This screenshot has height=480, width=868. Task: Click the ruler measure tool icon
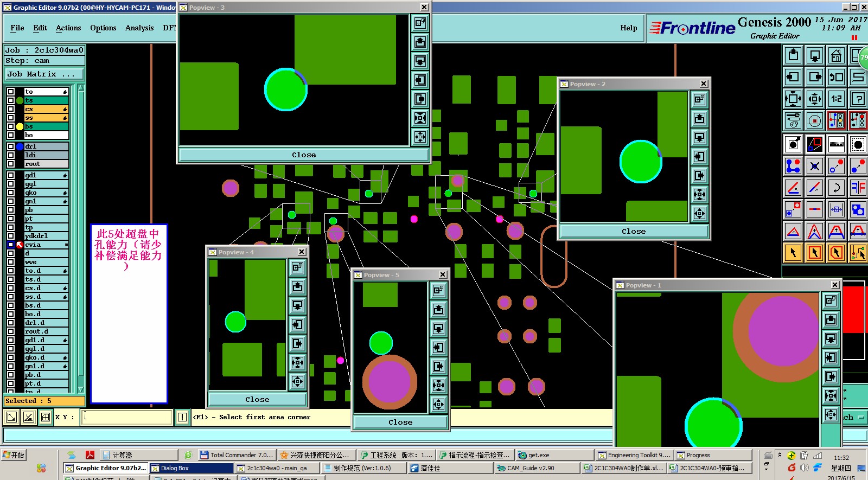[837, 144]
